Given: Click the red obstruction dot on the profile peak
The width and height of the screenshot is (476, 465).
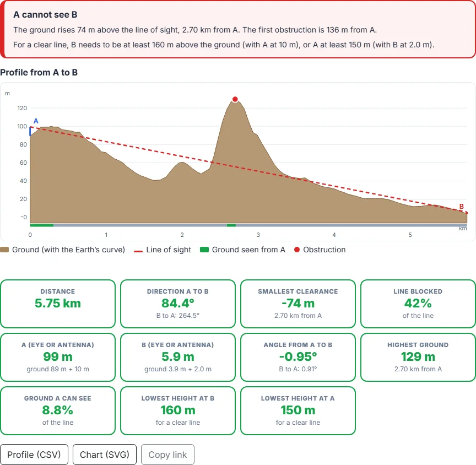Looking at the screenshot, I should (x=235, y=99).
